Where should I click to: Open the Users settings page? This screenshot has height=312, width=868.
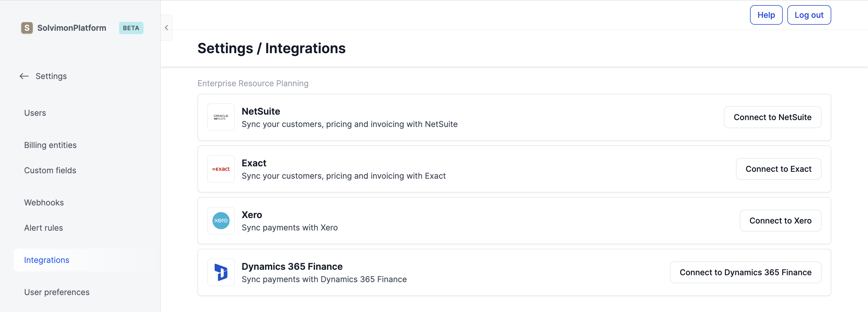pos(35,113)
